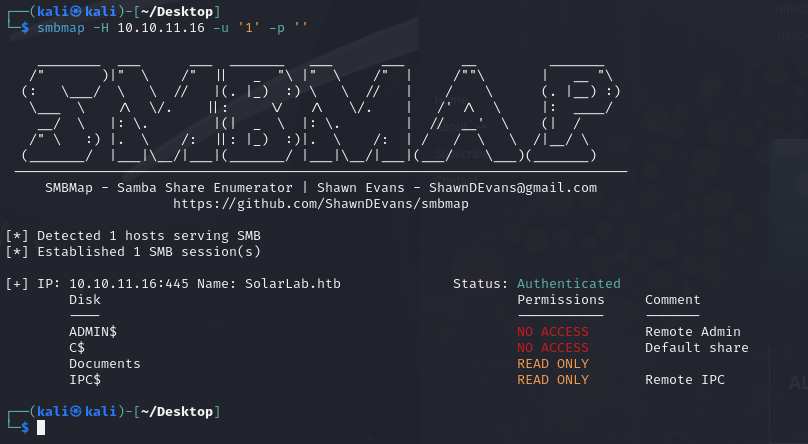
Task: Click the Disk column header
Action: (85, 299)
